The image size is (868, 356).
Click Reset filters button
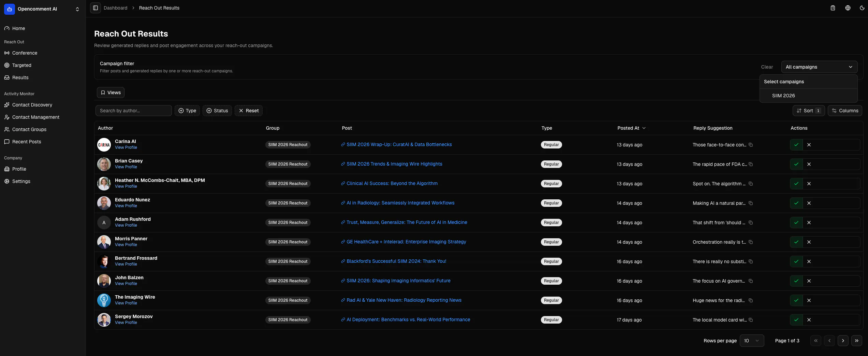(x=249, y=111)
